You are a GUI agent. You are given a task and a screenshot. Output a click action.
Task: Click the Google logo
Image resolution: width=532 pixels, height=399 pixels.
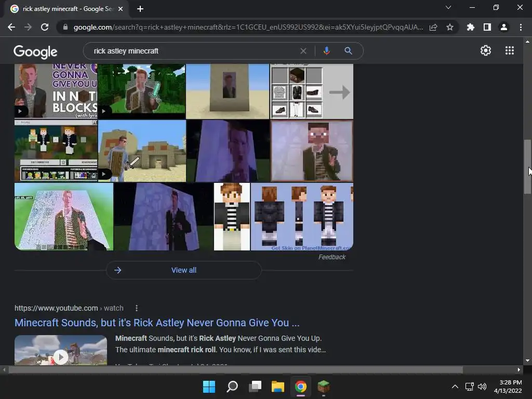[x=35, y=51]
